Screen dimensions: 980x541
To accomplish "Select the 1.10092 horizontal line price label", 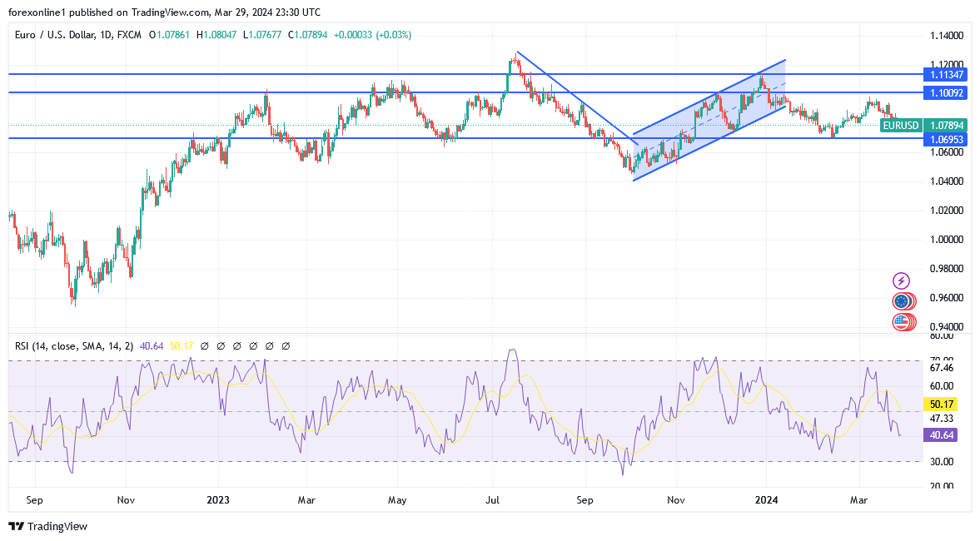I will (945, 93).
